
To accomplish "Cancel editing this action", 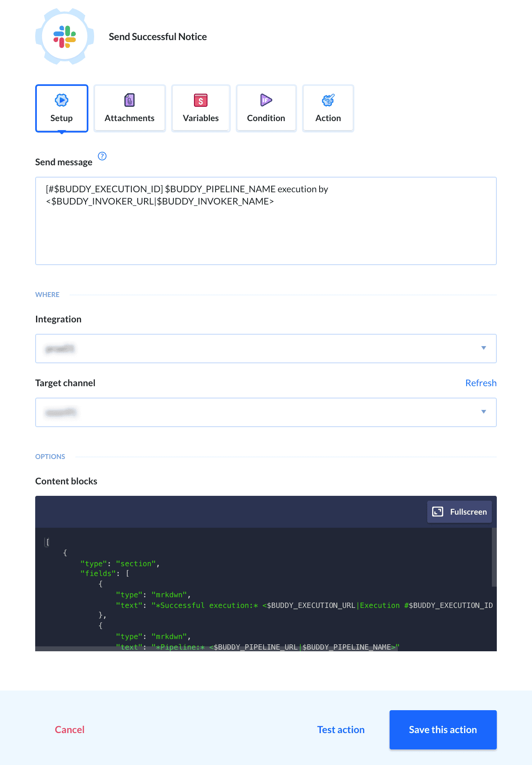I will click(x=70, y=730).
